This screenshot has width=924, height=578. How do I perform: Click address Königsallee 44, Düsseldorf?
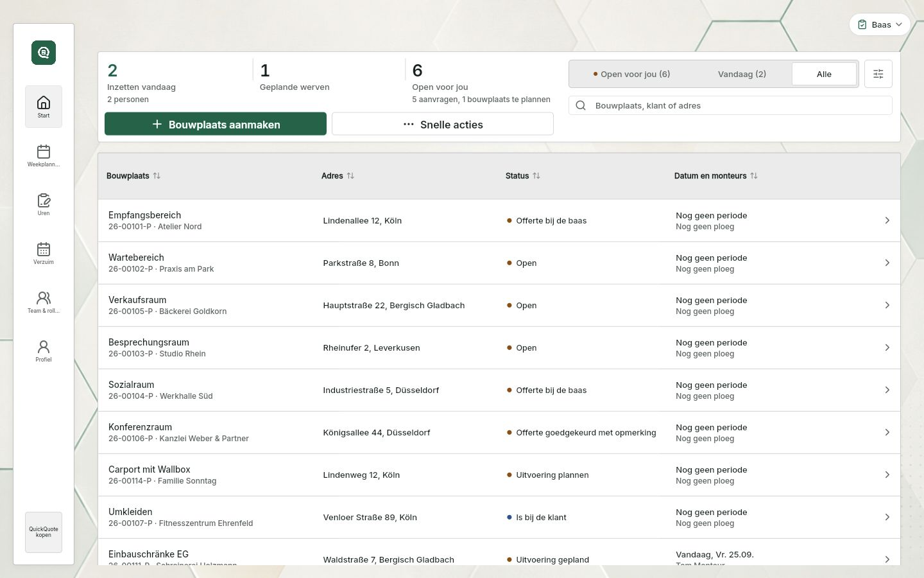coord(377,432)
